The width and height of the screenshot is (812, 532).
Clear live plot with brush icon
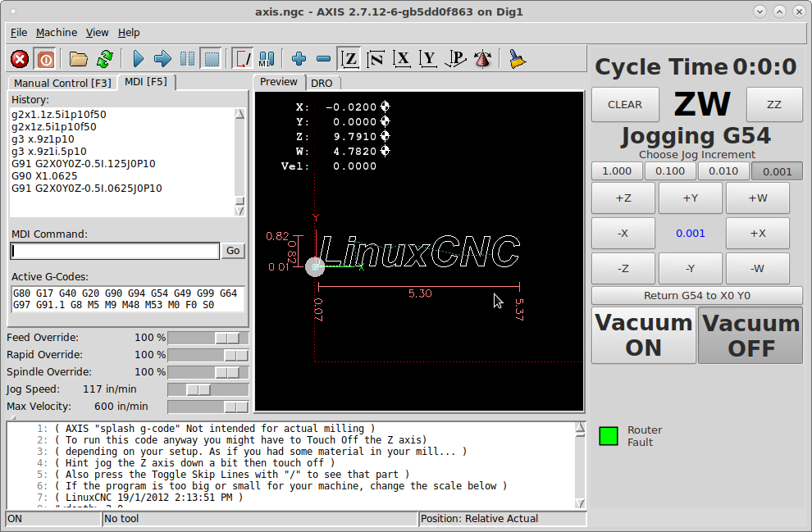pyautogui.click(x=517, y=59)
